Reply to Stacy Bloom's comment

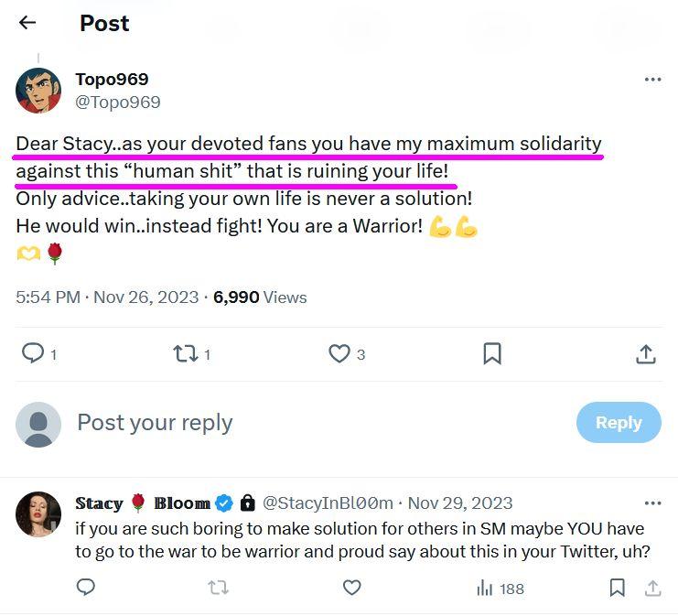tap(85, 588)
